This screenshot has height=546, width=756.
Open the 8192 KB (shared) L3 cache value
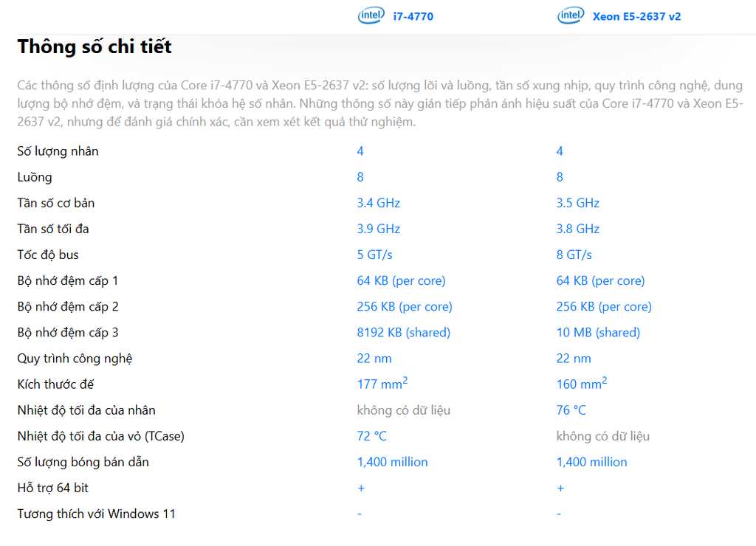pyautogui.click(x=404, y=333)
